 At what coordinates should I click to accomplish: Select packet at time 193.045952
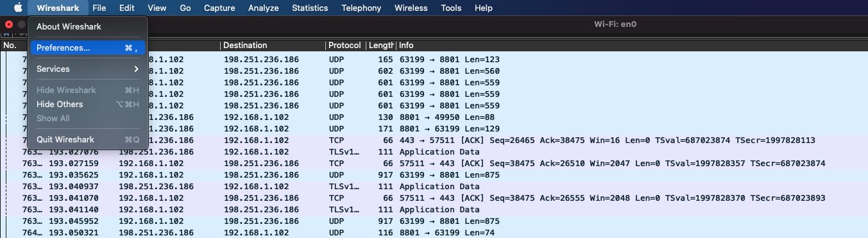click(434, 221)
